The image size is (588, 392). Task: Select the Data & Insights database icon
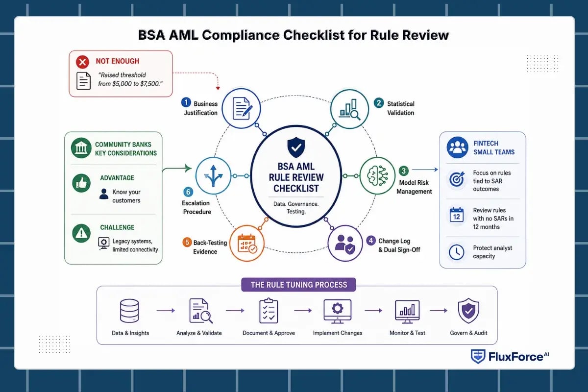coord(129,311)
